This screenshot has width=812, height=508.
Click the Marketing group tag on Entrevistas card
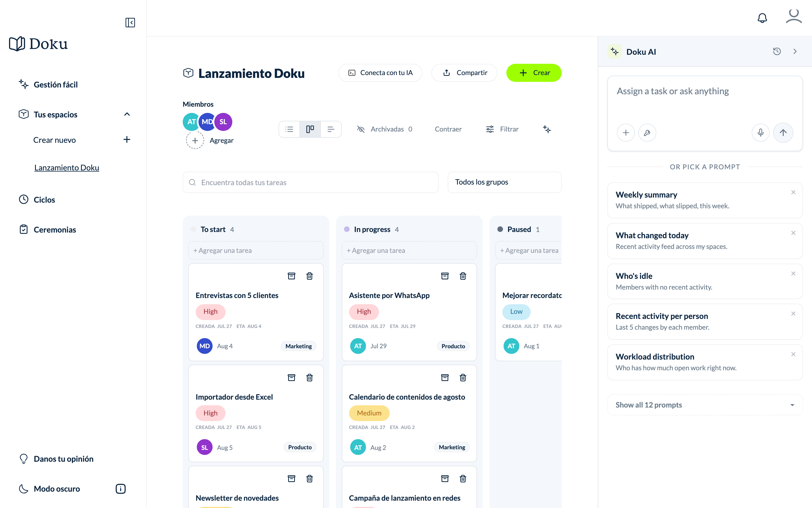[299, 346]
